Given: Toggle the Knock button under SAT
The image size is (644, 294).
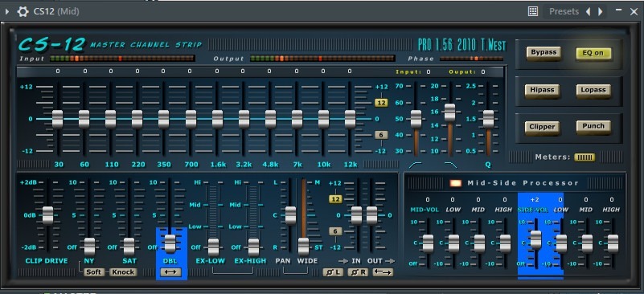Looking at the screenshot, I should (123, 272).
